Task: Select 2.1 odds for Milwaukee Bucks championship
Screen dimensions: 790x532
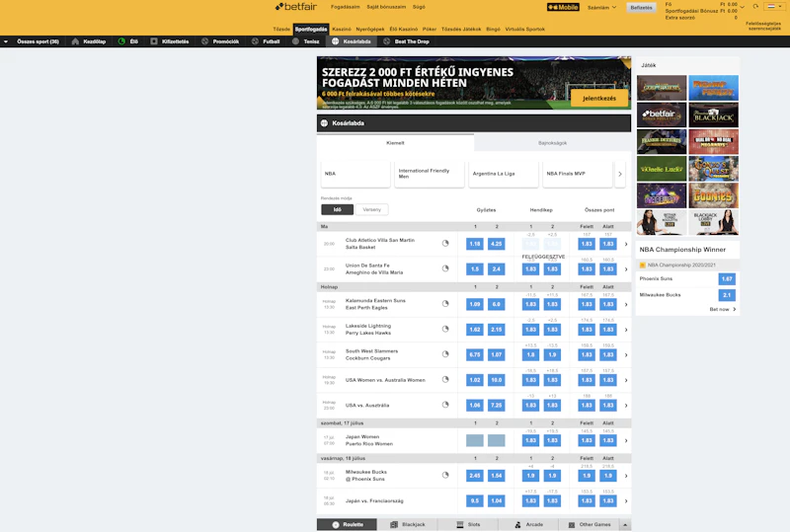Action: (x=728, y=295)
